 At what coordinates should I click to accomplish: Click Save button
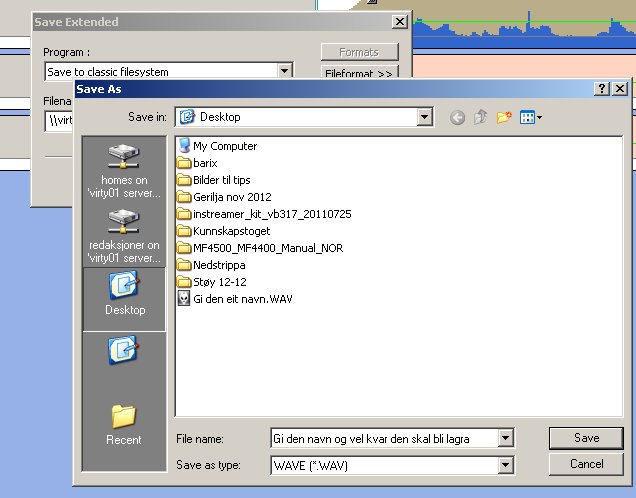coord(586,438)
